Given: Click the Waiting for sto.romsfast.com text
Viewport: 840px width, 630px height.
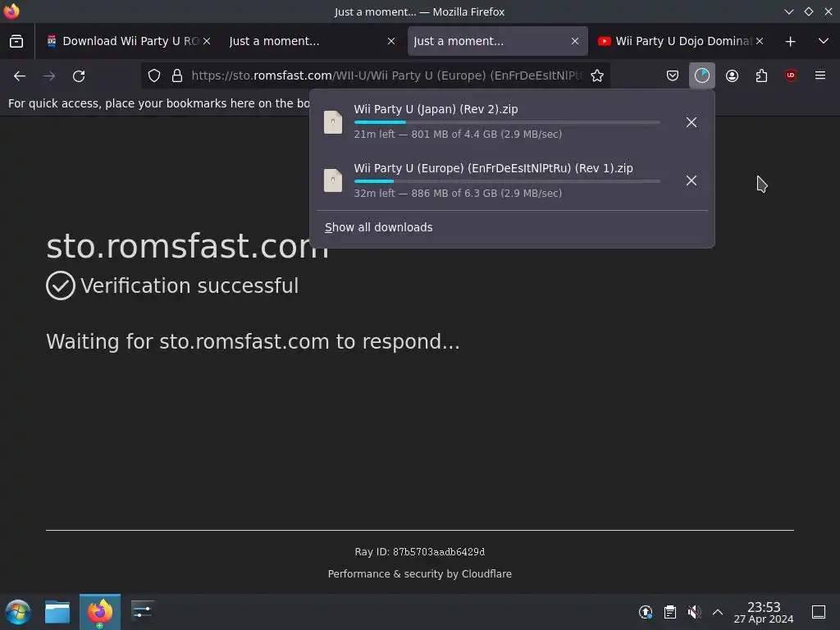Looking at the screenshot, I should 253,342.
